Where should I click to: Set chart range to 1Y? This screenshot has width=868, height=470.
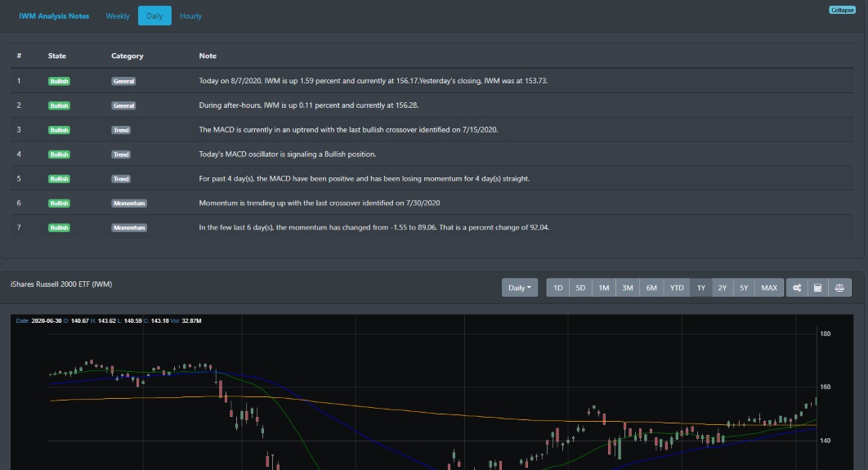point(700,288)
